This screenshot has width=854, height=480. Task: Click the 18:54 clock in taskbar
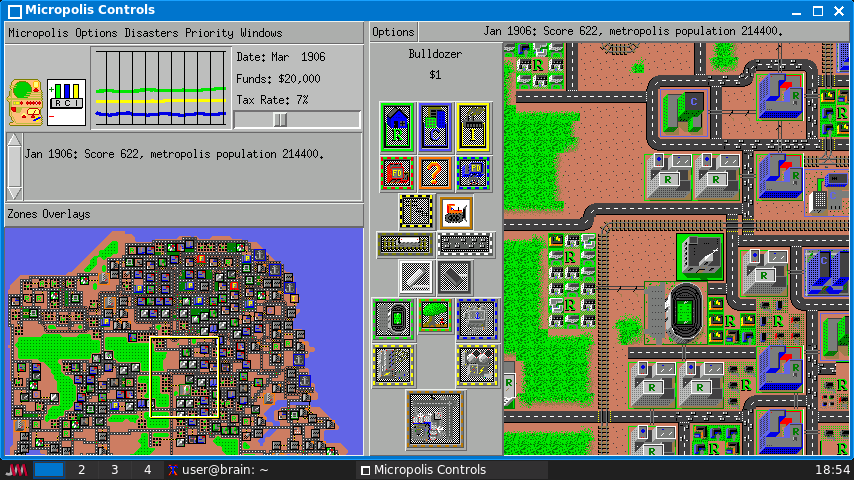tap(832, 470)
